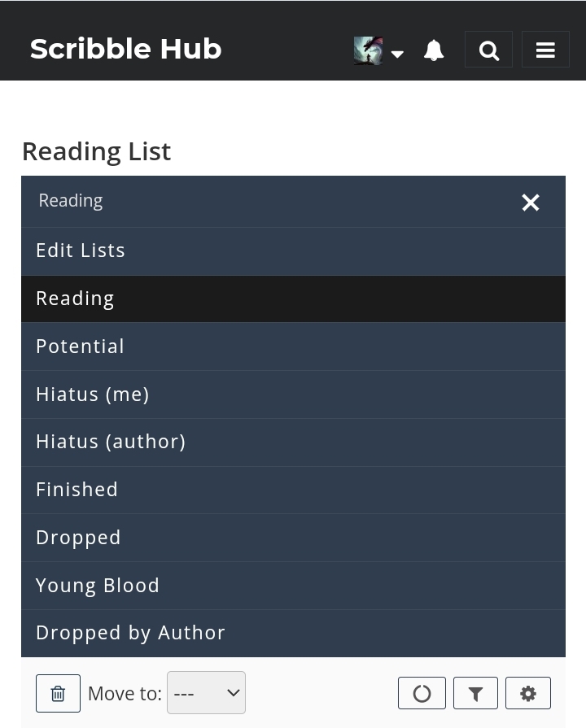Open the site search
The width and height of the screenshot is (586, 728).
(x=488, y=50)
